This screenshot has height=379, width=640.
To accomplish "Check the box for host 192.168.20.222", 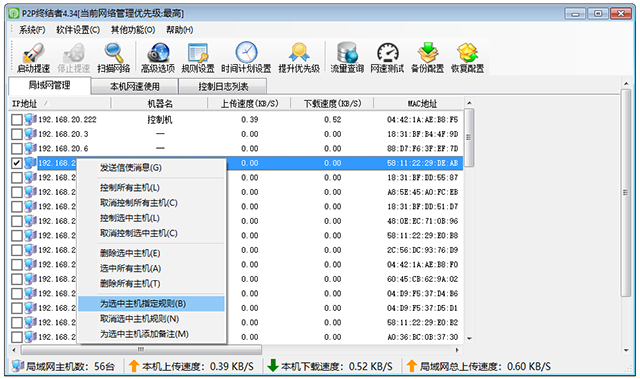I will pyautogui.click(x=17, y=120).
